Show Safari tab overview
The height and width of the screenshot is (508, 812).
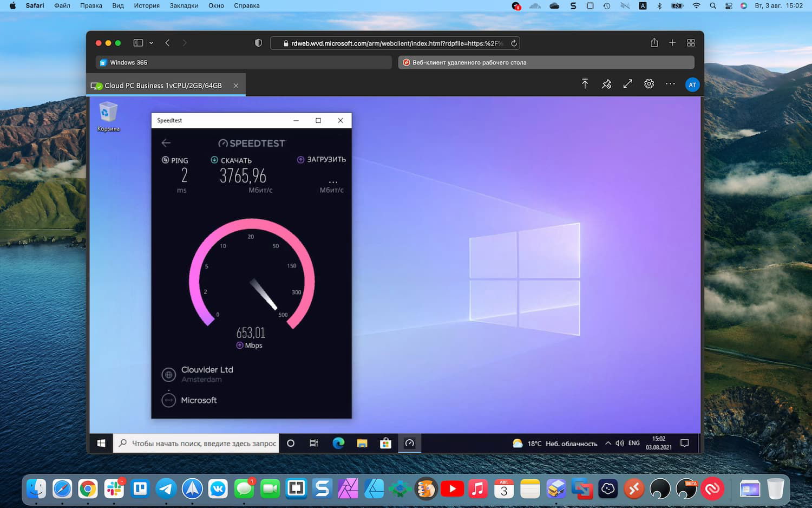[x=691, y=43]
